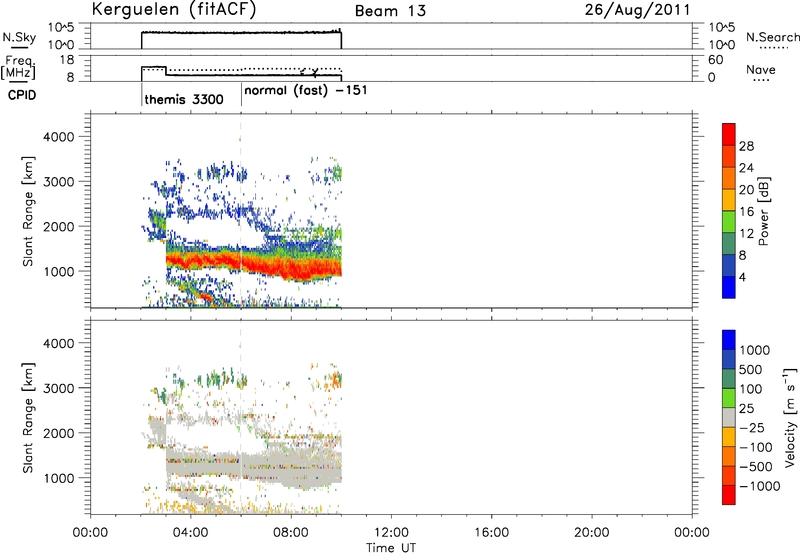The image size is (800, 554).
Task: Click the left '10^5' noise axis tick
Action: 61,28
